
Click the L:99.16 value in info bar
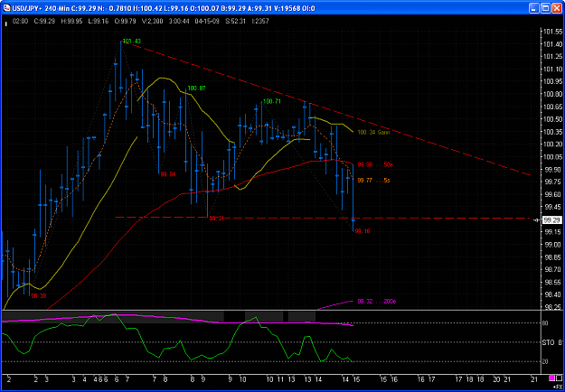(99, 22)
